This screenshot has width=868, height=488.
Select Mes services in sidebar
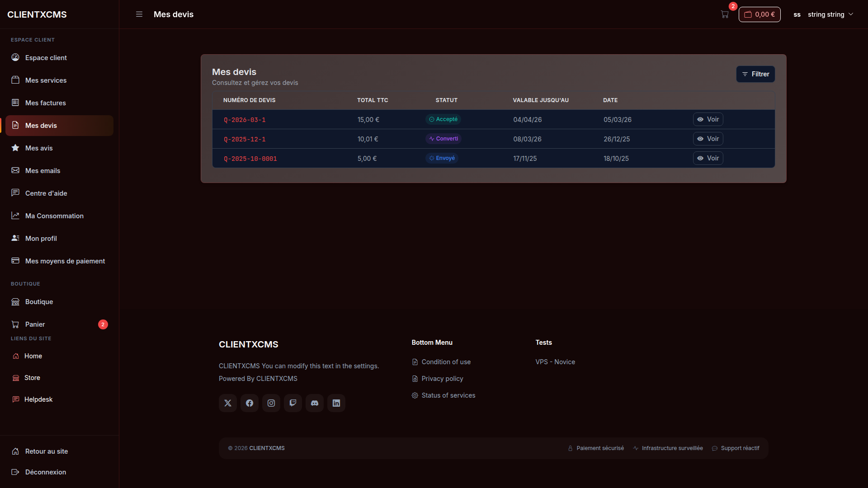point(59,80)
